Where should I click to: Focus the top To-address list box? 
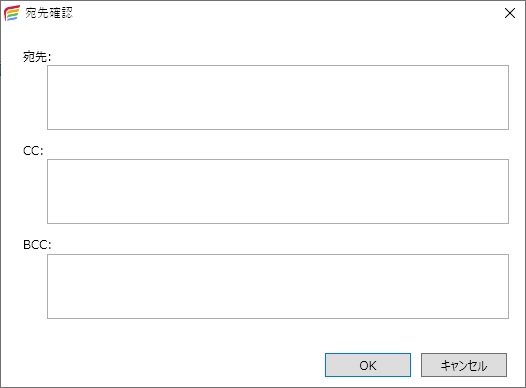(278, 97)
